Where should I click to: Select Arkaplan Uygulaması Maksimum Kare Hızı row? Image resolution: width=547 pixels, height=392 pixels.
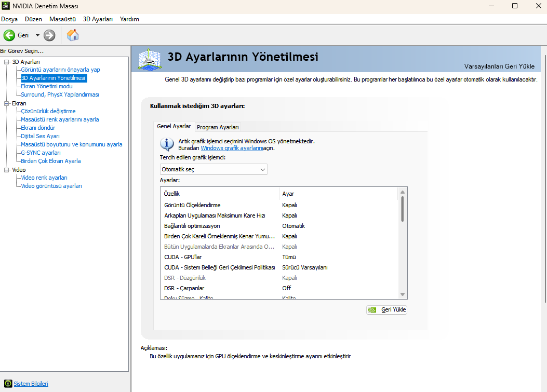280,215
